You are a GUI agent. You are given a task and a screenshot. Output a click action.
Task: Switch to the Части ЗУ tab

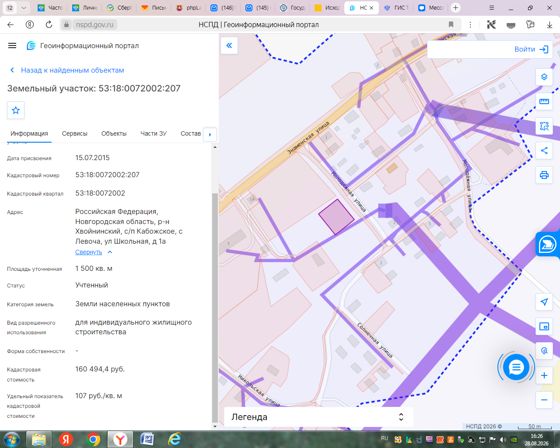pyautogui.click(x=153, y=134)
